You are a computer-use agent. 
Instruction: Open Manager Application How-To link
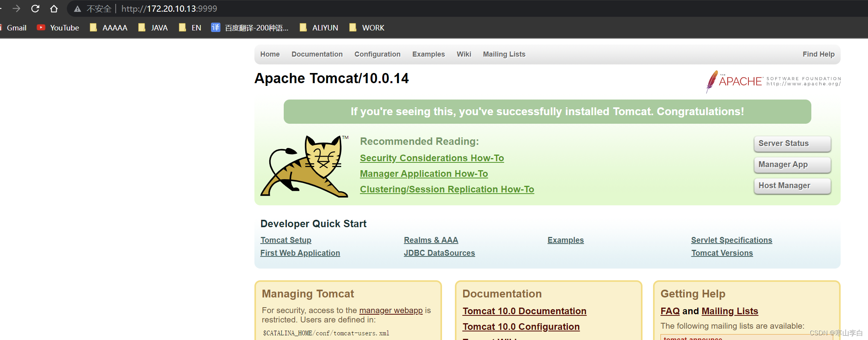(424, 174)
